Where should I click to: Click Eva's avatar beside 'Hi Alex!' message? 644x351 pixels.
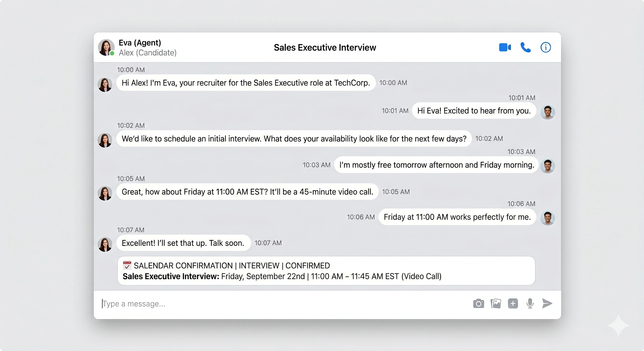(x=105, y=85)
